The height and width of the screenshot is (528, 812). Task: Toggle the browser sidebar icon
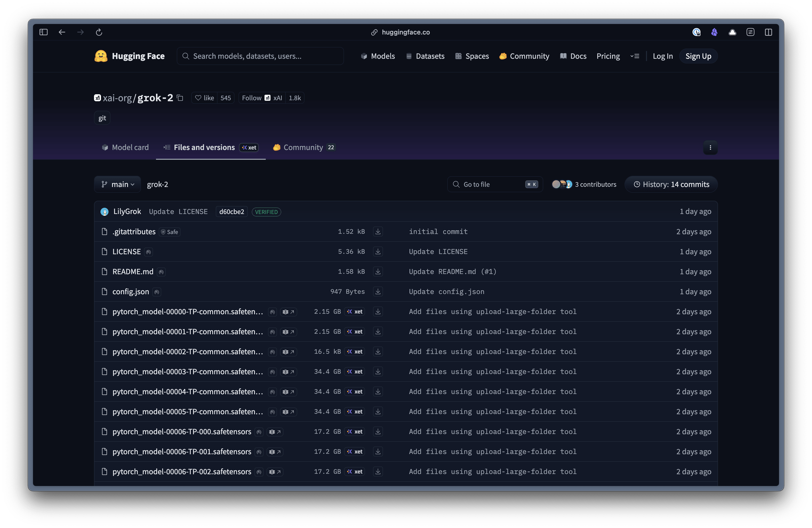click(x=43, y=32)
